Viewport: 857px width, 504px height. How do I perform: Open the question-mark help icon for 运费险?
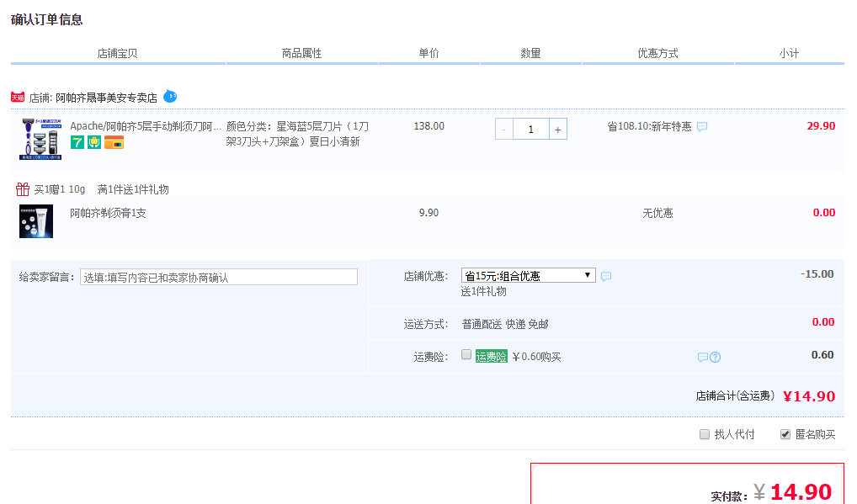tap(715, 357)
